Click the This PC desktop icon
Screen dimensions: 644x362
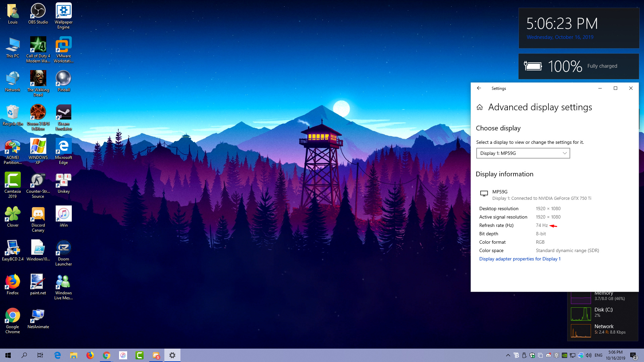[13, 47]
